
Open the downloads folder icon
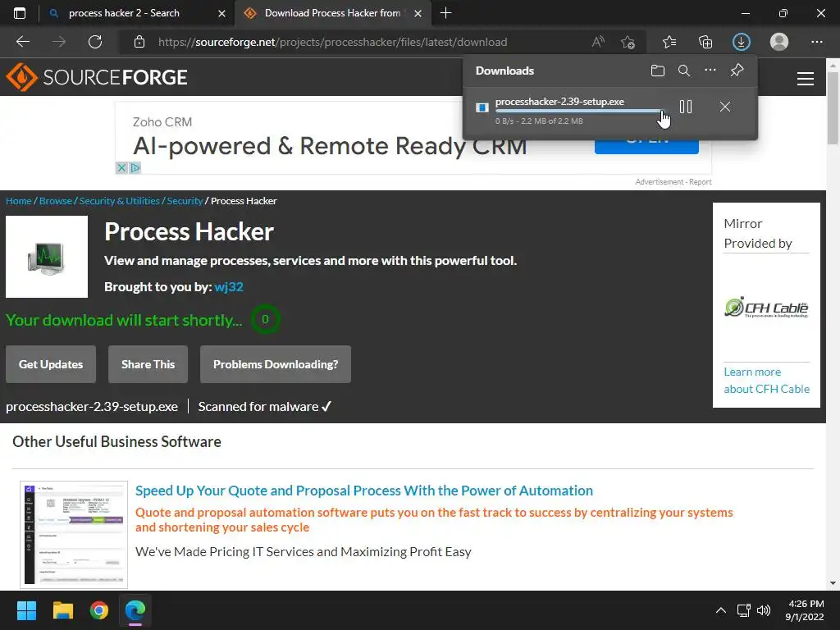(658, 71)
